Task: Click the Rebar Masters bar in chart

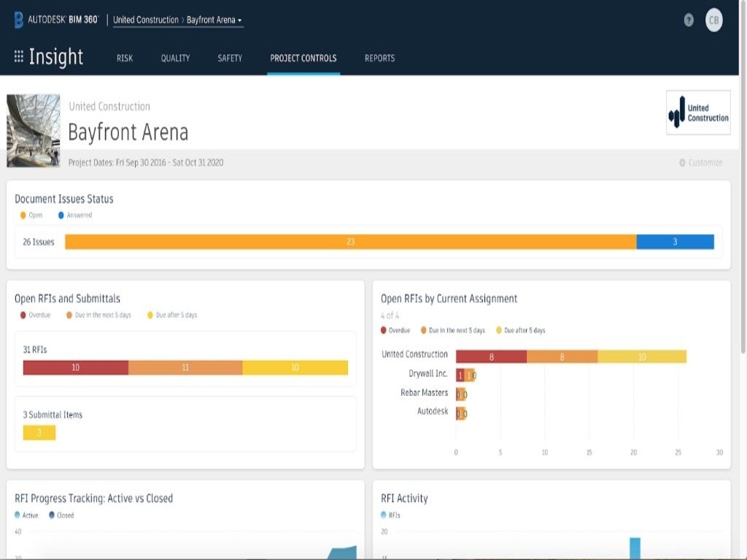Action: click(x=461, y=394)
